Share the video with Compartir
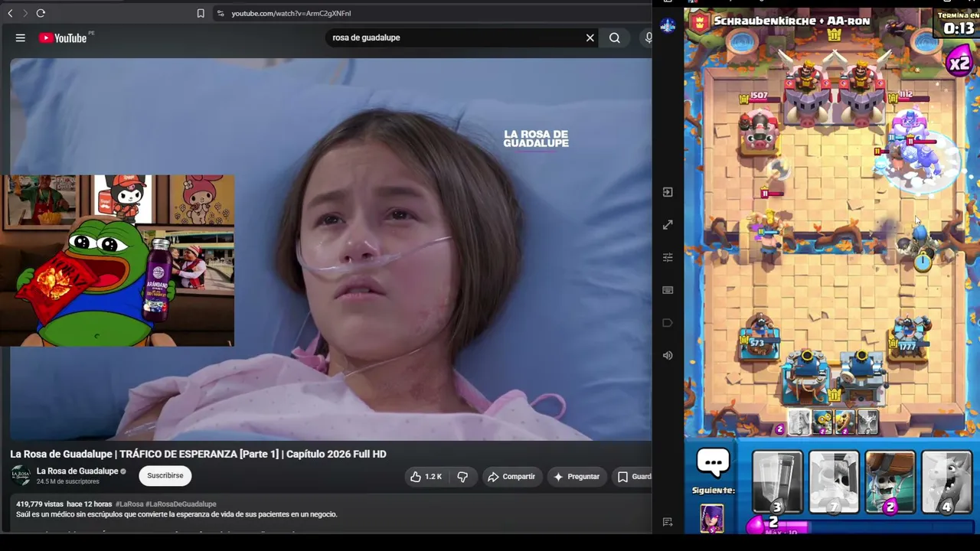Screen dimensions: 980x551 tap(511, 477)
